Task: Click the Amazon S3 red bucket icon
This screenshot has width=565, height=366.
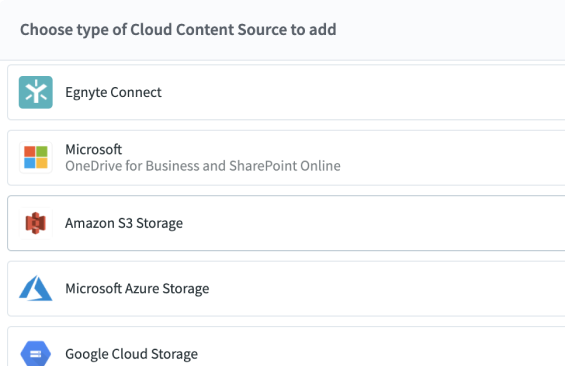Action: coord(36,223)
